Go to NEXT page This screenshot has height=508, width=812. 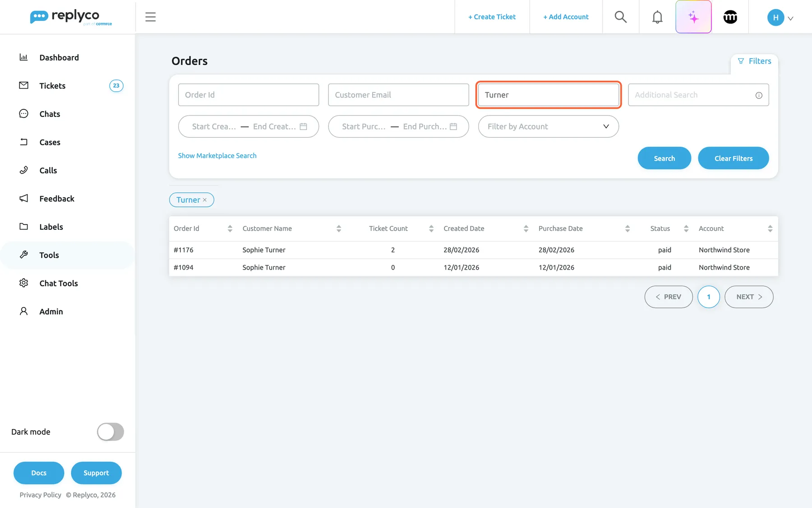pos(749,297)
